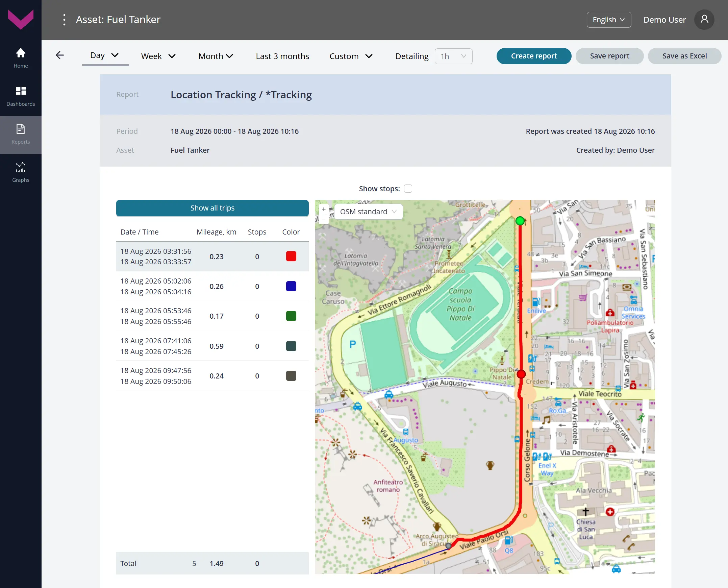Select Last 3 months period
The image size is (728, 588).
coord(282,56)
